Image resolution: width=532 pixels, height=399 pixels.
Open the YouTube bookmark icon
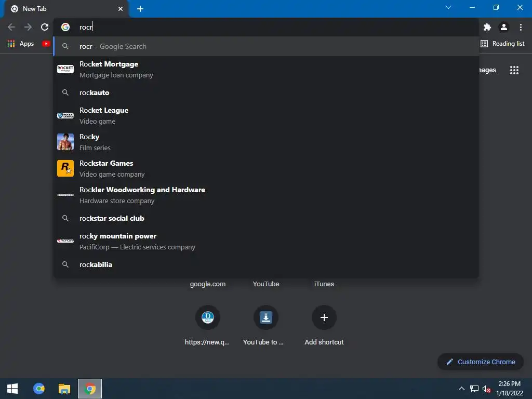pos(46,44)
